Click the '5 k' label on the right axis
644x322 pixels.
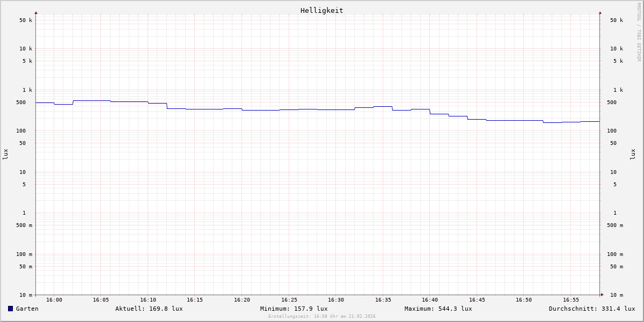(x=618, y=61)
